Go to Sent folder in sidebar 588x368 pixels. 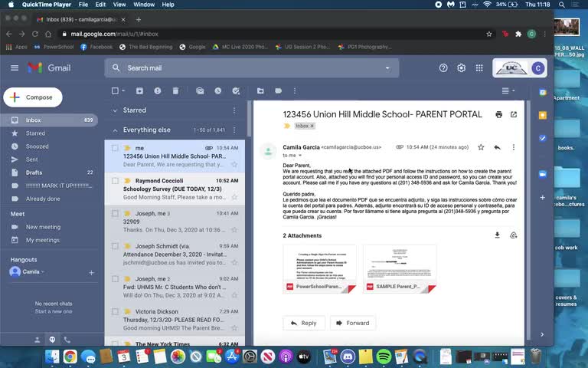click(x=32, y=159)
